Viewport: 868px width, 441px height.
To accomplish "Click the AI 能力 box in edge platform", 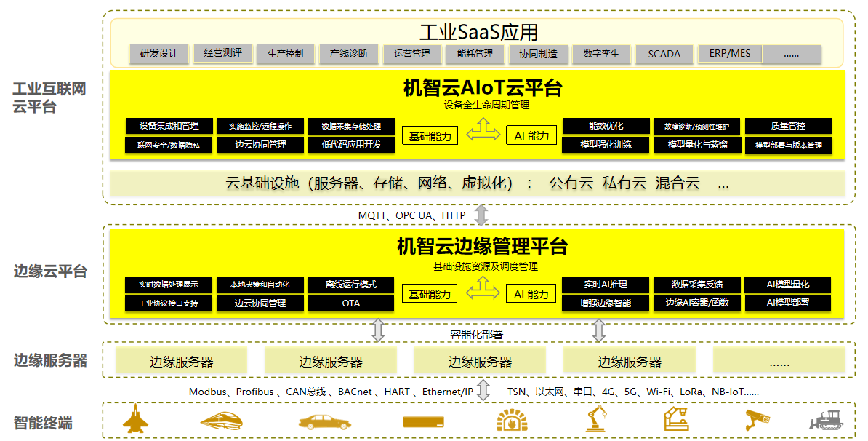I will tap(531, 294).
